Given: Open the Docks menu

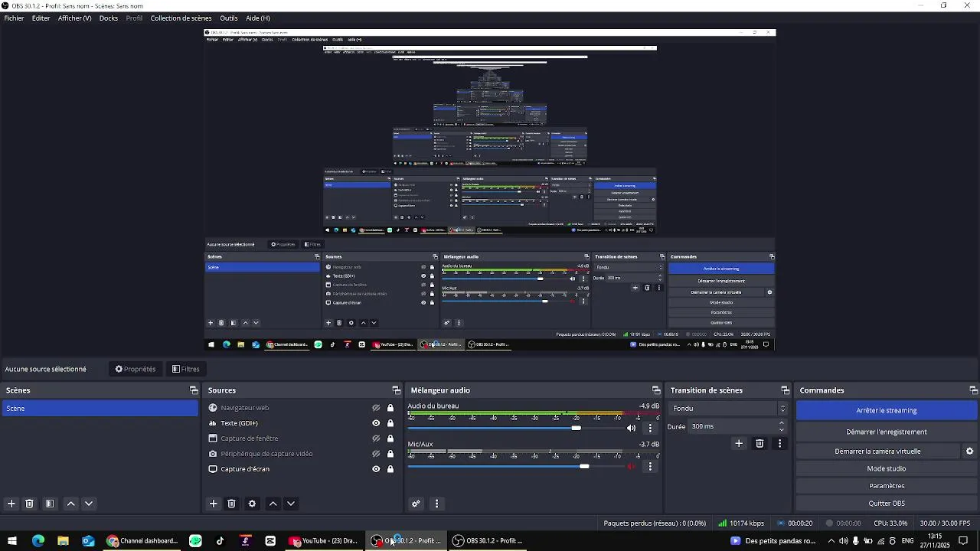Looking at the screenshot, I should [109, 18].
